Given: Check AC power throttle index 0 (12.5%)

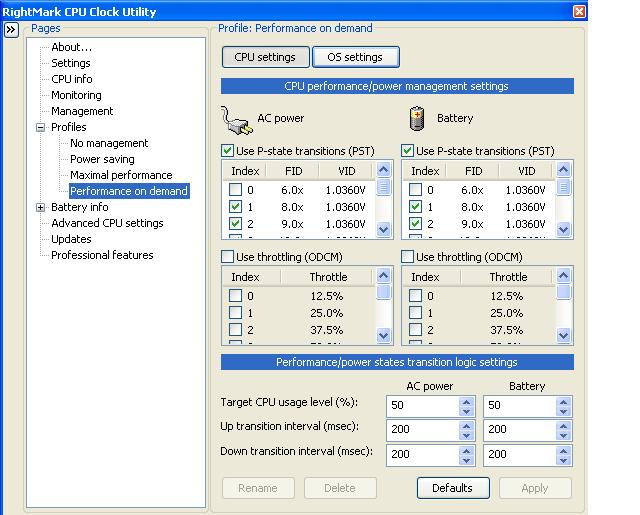Looking at the screenshot, I should pyautogui.click(x=236, y=295).
